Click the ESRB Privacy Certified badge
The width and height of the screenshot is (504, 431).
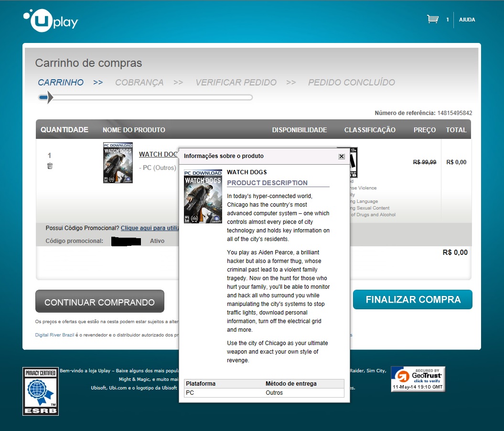(41, 391)
